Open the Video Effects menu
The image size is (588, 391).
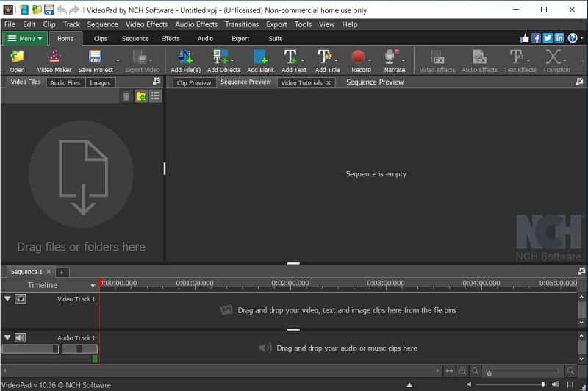pyautogui.click(x=146, y=24)
